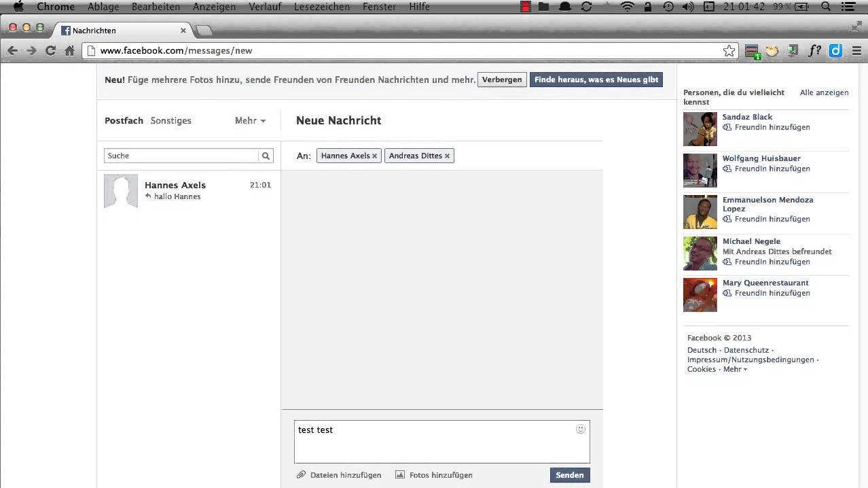Click the Suche input field

click(181, 156)
